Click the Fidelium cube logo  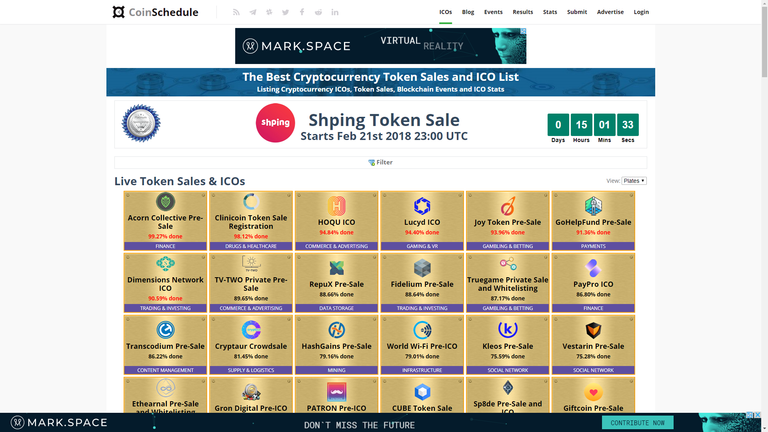coord(422,268)
